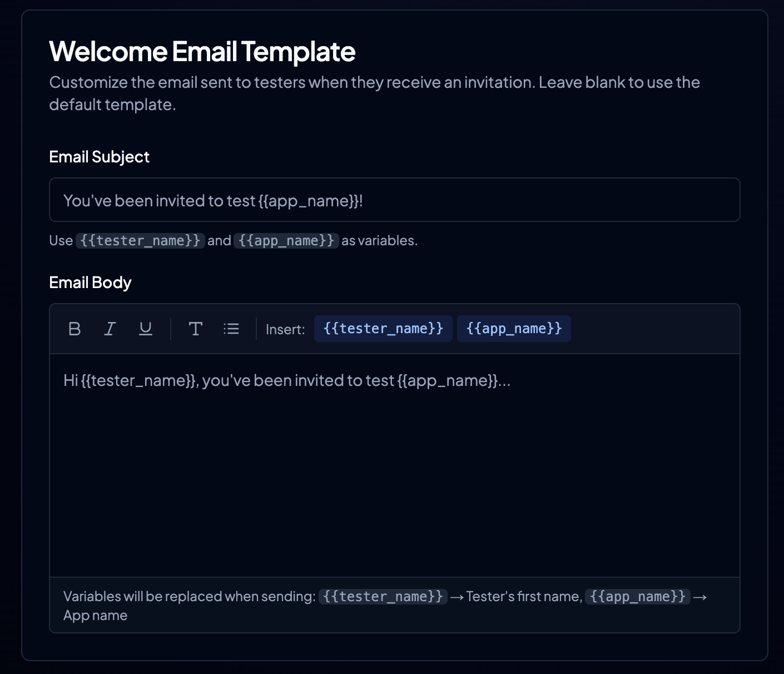Click the text style (T) icon in the toolbar
Image resolution: width=784 pixels, height=674 pixels.
pyautogui.click(x=195, y=329)
